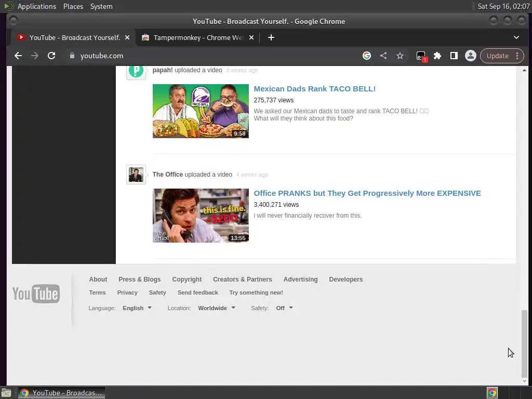Click the YouTube taskbar window button
Screen dimensions: 532x399
pyautogui.click(x=61, y=393)
